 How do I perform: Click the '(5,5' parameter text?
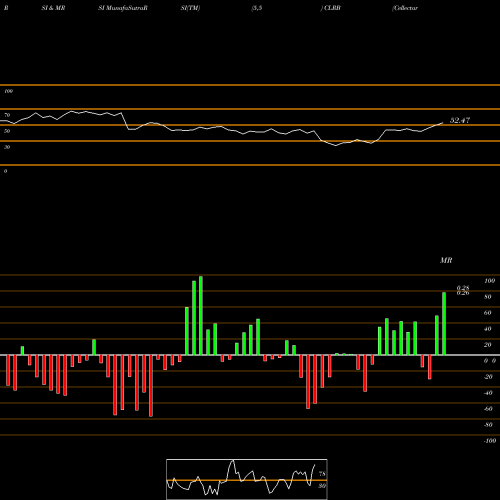click(x=257, y=8)
